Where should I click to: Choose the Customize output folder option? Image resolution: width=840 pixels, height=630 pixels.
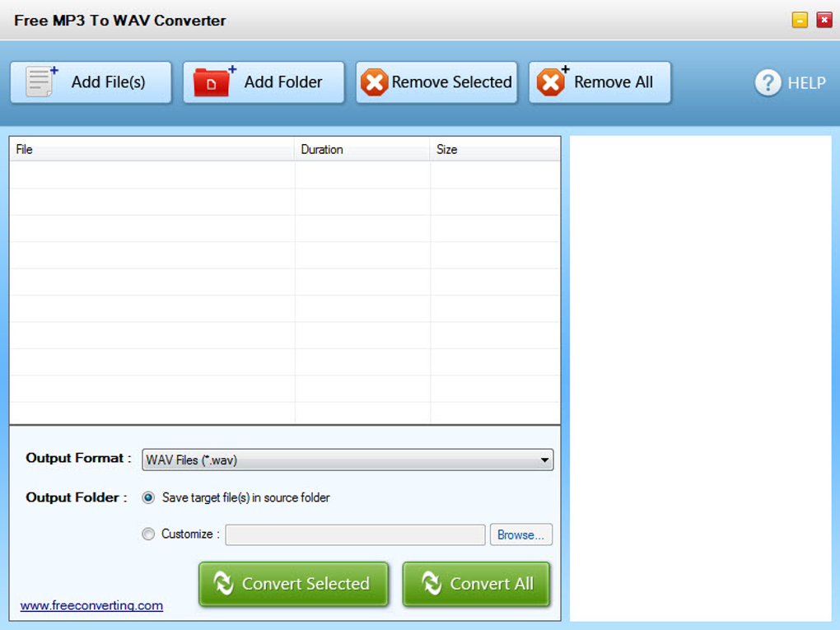(x=148, y=534)
